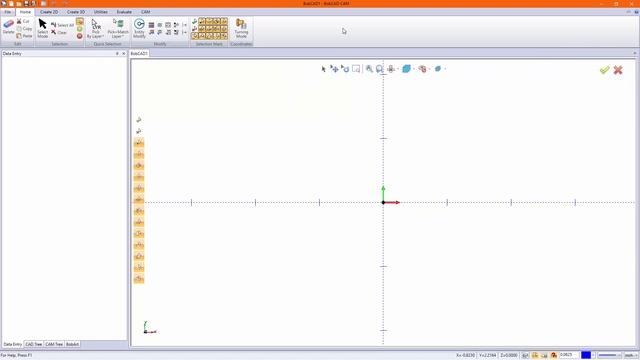Switch to the CAM ribbon tab
Image resolution: width=640 pixels, height=360 pixels.
tap(145, 12)
